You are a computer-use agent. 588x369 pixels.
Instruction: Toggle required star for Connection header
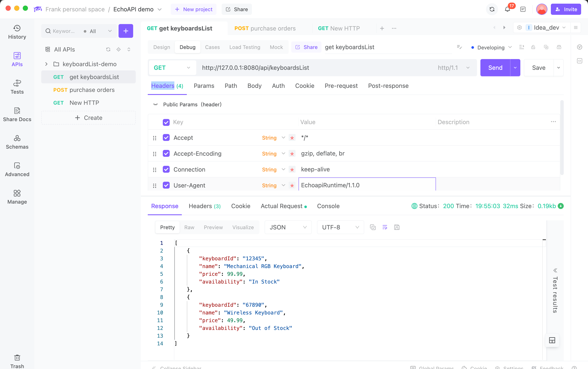(292, 170)
